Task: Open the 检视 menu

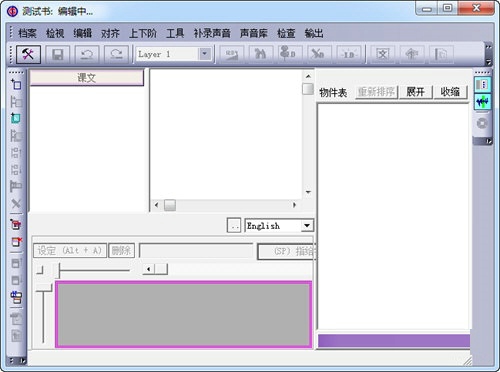Action: tap(55, 33)
